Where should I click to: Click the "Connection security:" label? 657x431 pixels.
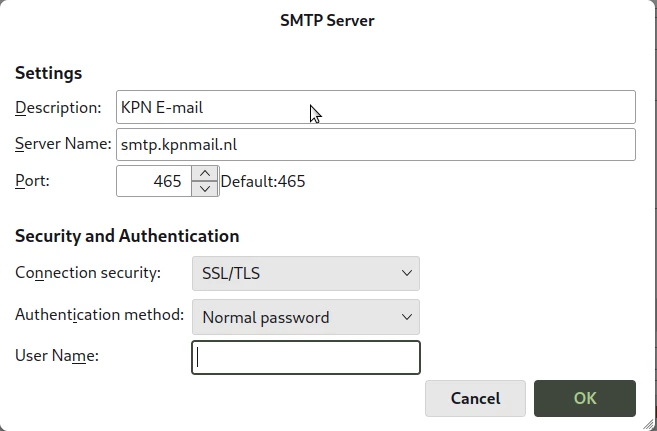(x=87, y=273)
